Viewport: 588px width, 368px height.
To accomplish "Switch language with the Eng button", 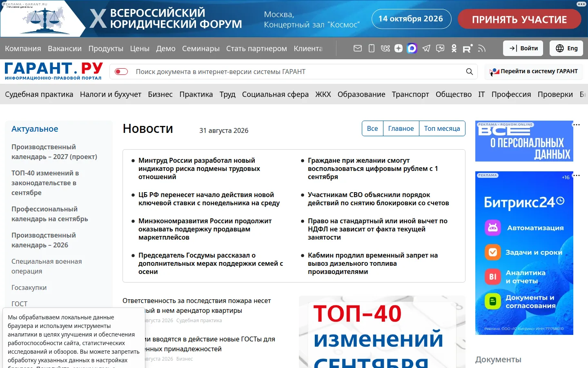I will point(567,48).
